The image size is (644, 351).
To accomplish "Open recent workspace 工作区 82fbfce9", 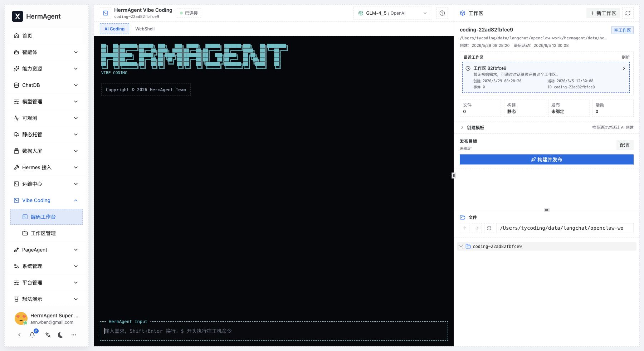I will [x=546, y=77].
